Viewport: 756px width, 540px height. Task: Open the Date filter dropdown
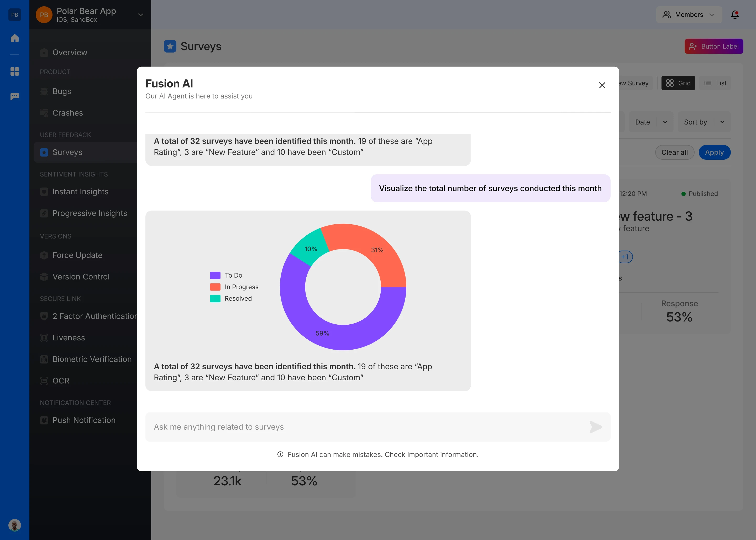click(651, 122)
